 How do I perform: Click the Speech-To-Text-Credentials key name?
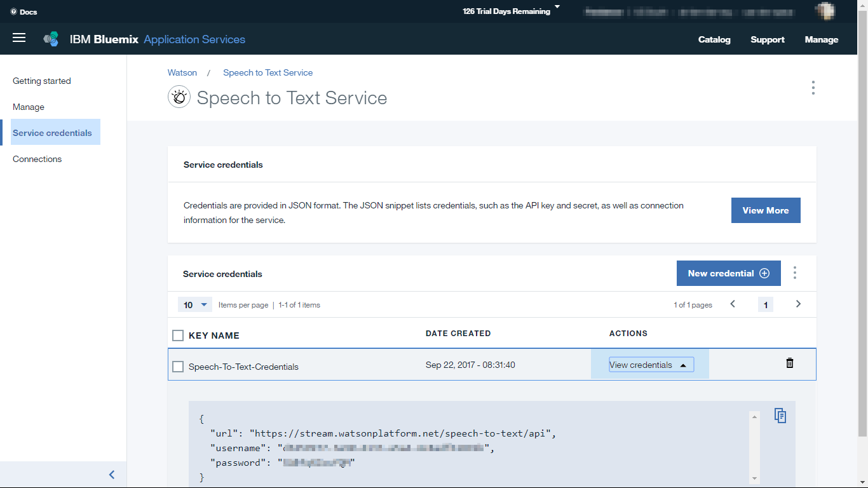pos(243,367)
